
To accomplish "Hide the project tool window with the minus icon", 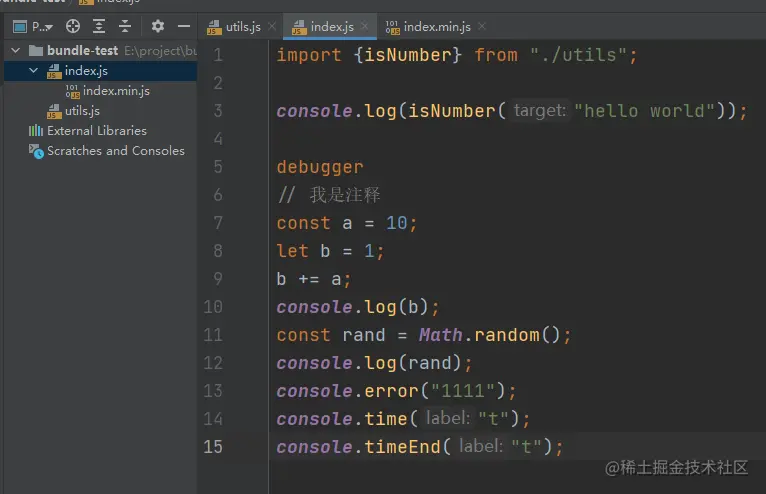I will point(184,26).
